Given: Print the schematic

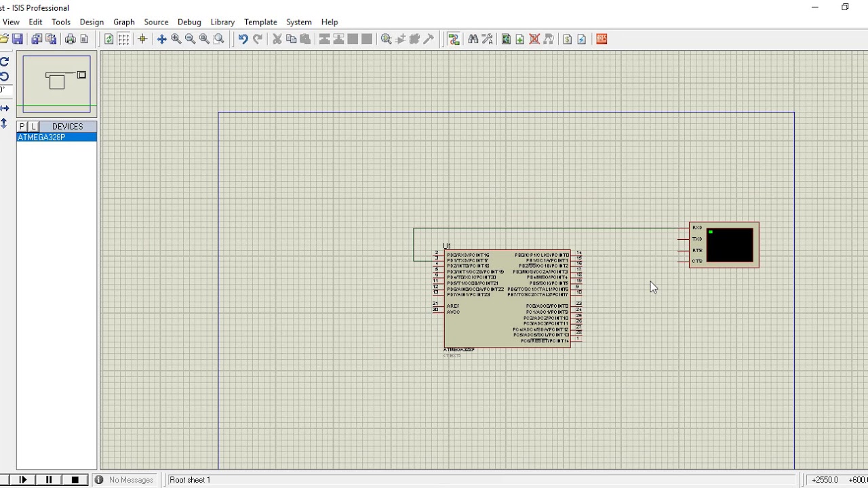Looking at the screenshot, I should point(70,39).
